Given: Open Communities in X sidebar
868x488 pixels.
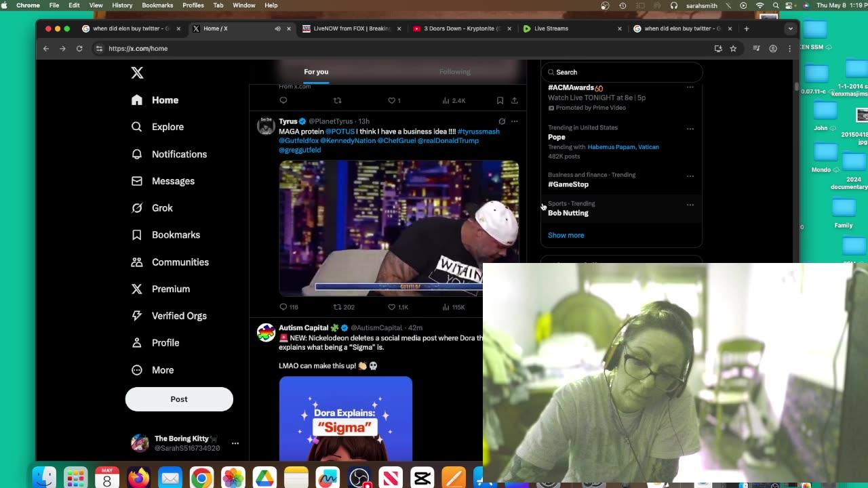Looking at the screenshot, I should click(x=170, y=262).
